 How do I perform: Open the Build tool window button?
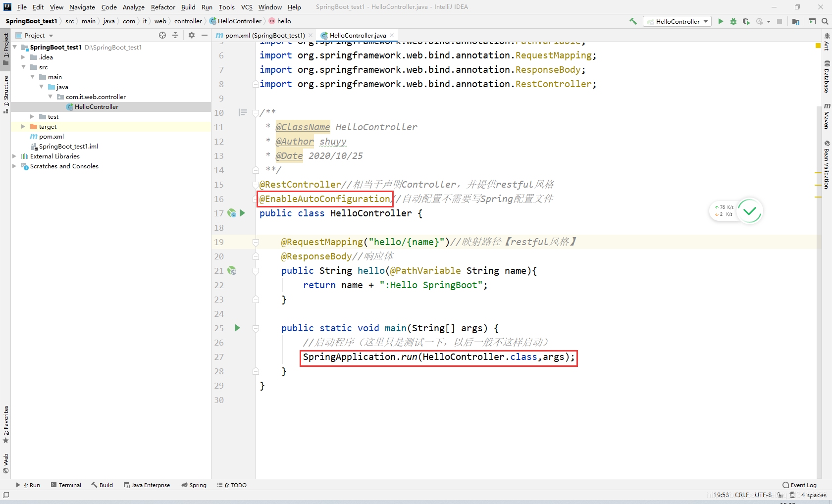pyautogui.click(x=102, y=485)
